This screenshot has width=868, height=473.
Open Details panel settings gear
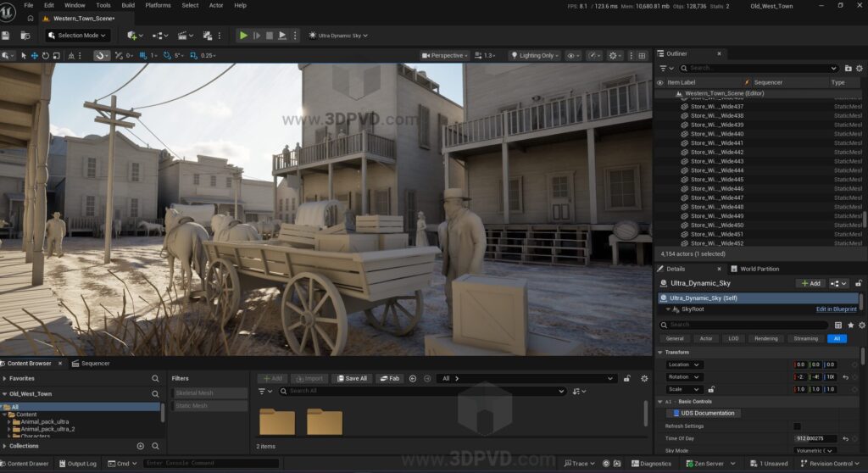coord(861,325)
